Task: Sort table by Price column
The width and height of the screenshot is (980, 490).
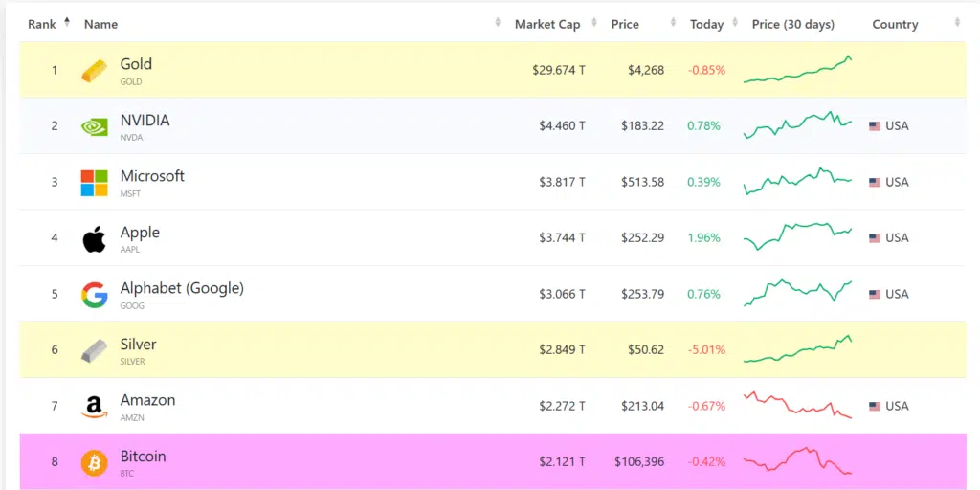Action: tap(625, 24)
